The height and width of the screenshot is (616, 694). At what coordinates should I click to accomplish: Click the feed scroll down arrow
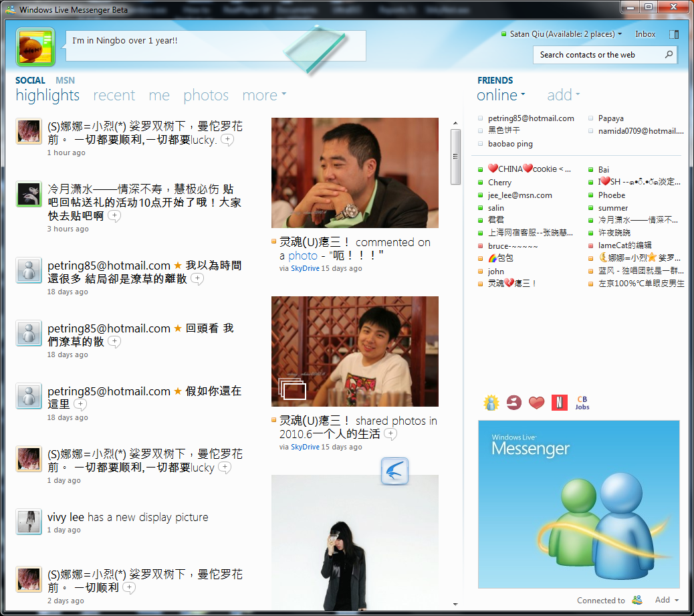pos(455,604)
